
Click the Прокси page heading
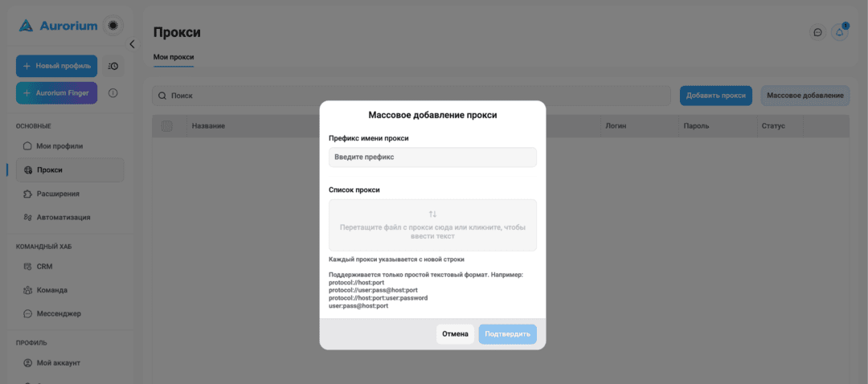click(177, 33)
